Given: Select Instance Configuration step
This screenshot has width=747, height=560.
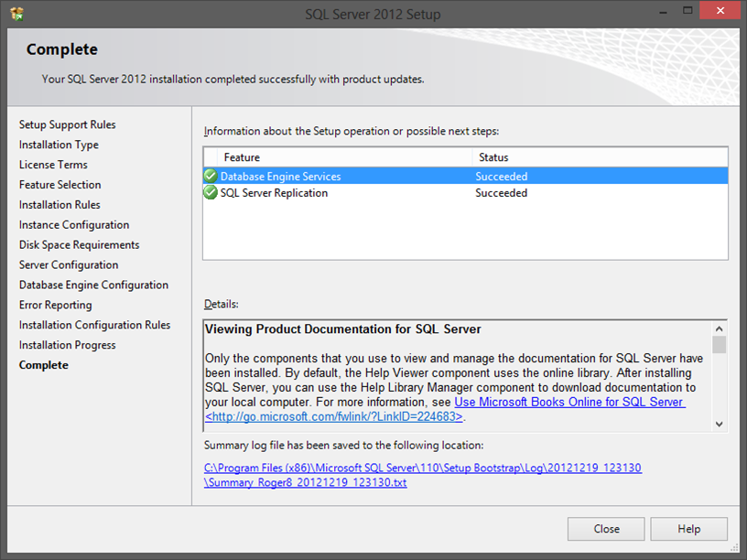Looking at the screenshot, I should (x=74, y=225).
